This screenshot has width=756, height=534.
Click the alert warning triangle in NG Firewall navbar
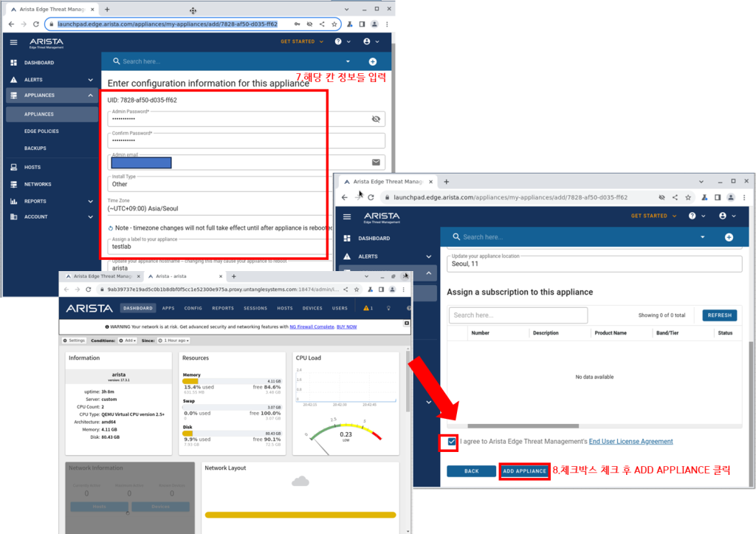[366, 308]
